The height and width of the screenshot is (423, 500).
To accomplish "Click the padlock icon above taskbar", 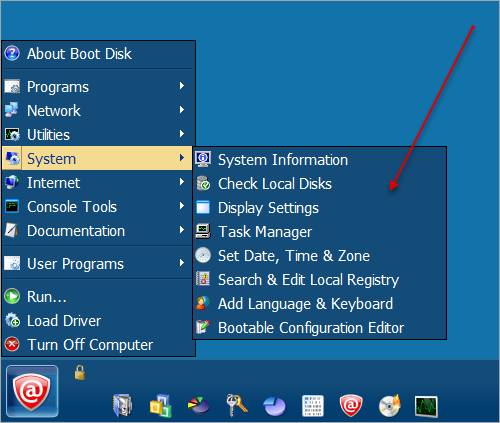I will point(80,373).
